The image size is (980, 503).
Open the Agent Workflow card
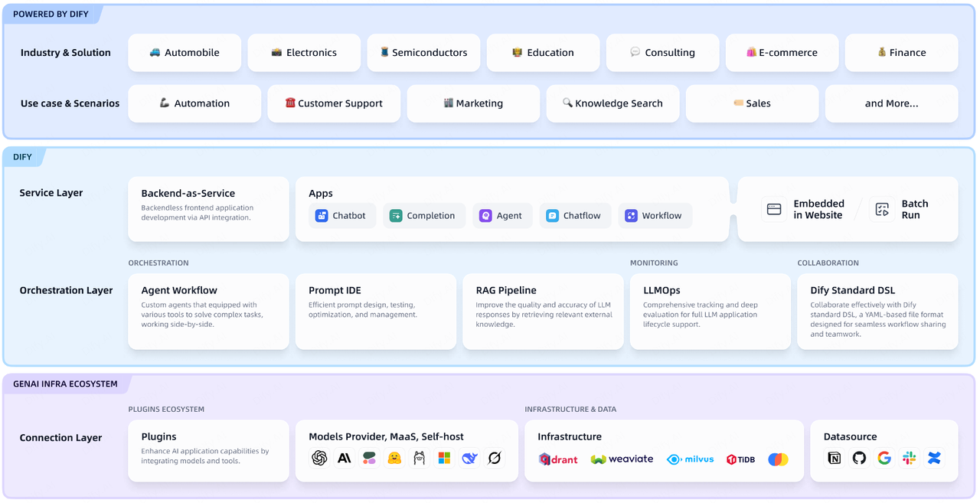pos(208,312)
